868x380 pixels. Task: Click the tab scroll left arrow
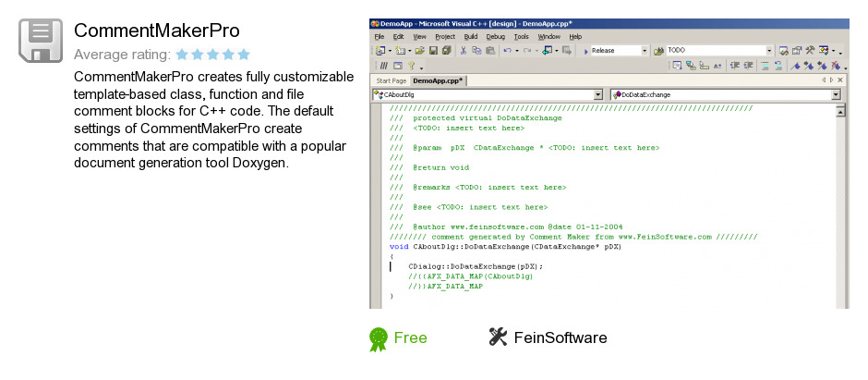pos(824,80)
